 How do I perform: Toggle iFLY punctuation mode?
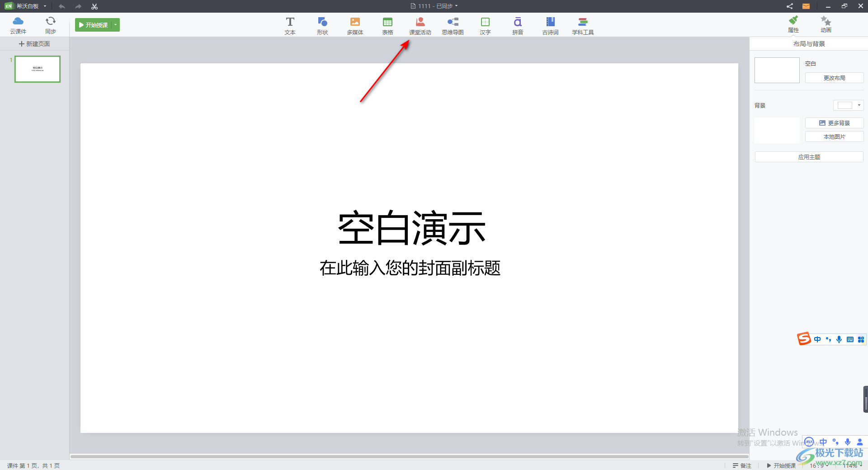835,442
